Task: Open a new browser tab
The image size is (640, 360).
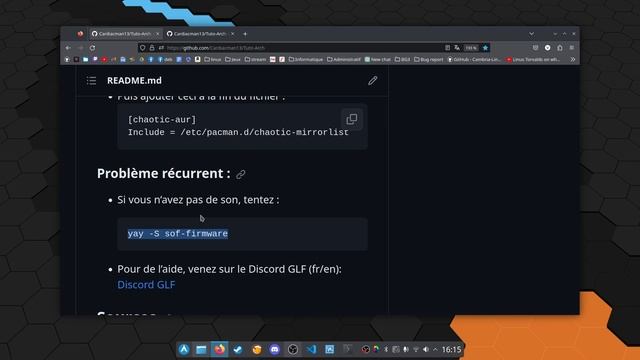Action: (x=245, y=34)
